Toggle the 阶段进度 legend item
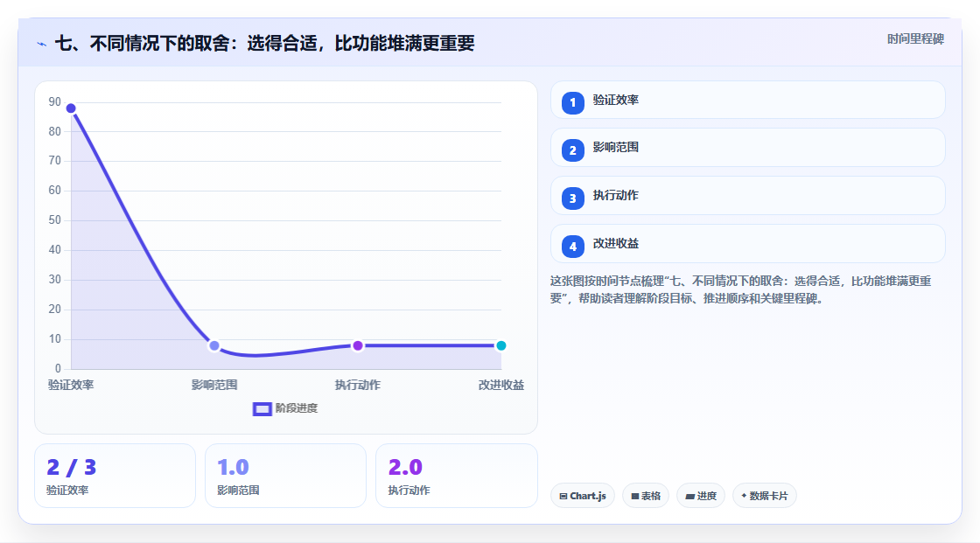980x543 pixels. [x=285, y=408]
